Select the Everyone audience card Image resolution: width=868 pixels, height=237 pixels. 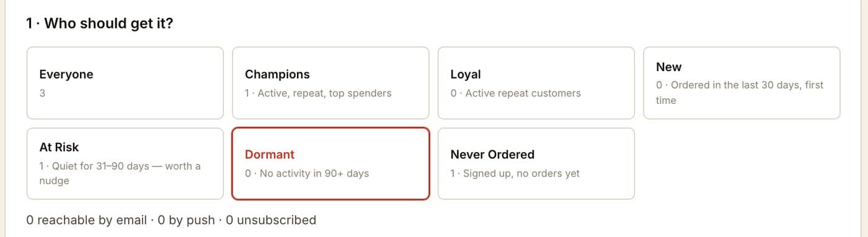[x=125, y=83]
